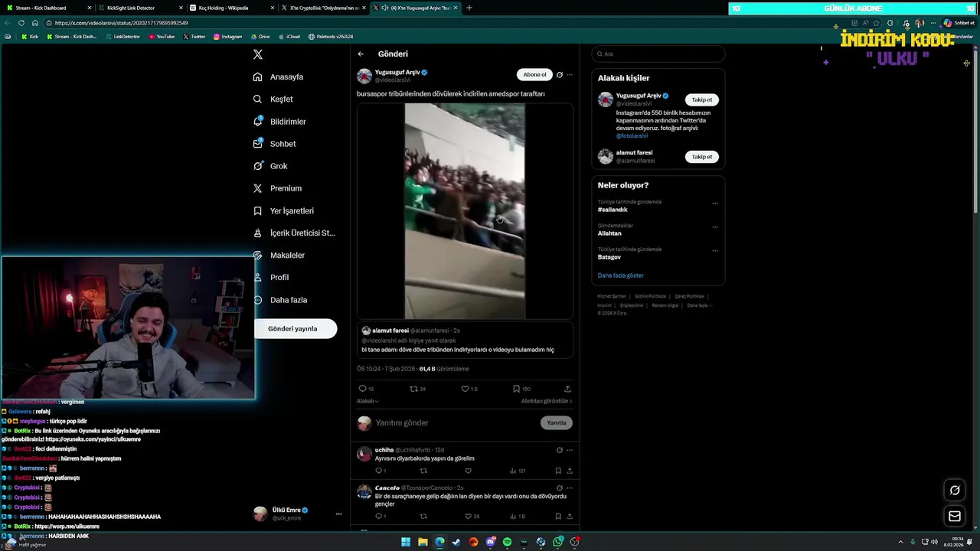
Task: Open the #sallandık trend
Action: [612, 210]
